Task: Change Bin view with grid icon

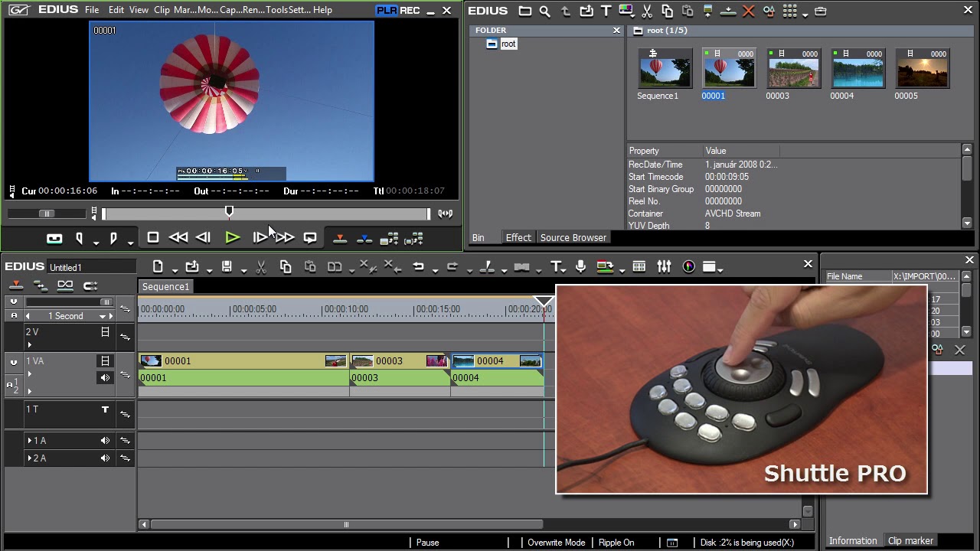Action: coord(789,11)
